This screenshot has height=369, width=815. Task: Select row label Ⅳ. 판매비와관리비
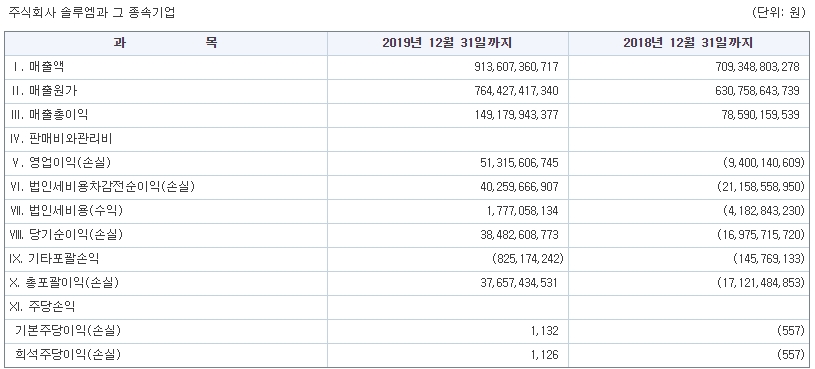point(61,139)
